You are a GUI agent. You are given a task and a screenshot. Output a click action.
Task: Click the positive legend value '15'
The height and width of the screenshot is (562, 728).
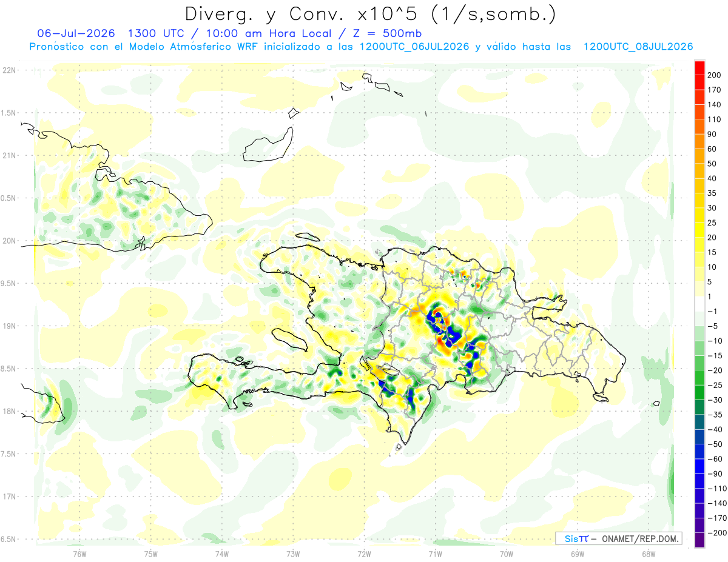[x=712, y=252]
